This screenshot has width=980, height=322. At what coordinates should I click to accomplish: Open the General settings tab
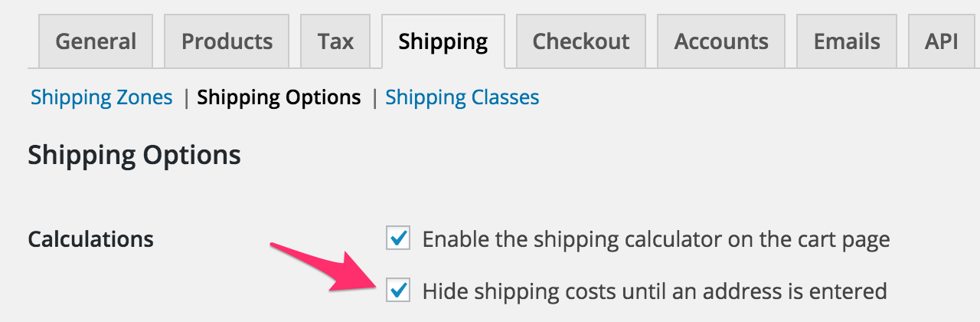pyautogui.click(x=96, y=41)
